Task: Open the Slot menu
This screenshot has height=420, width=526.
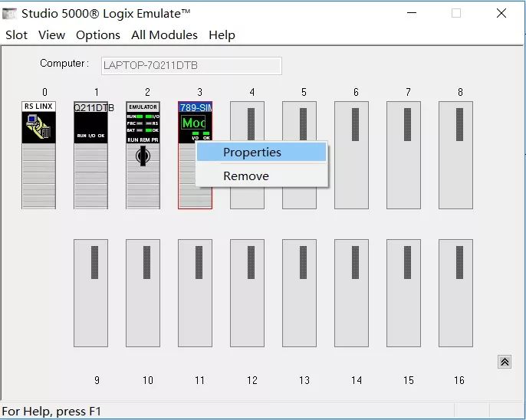Action: coord(16,34)
